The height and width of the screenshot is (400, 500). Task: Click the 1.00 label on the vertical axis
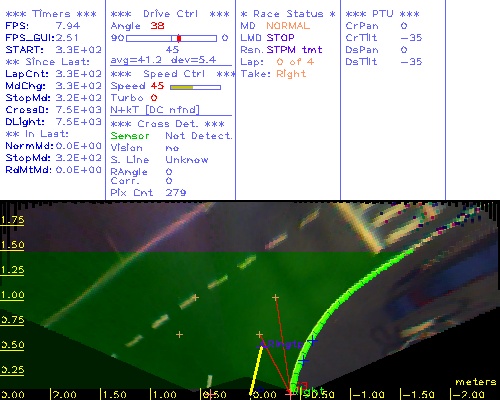coord(12,295)
